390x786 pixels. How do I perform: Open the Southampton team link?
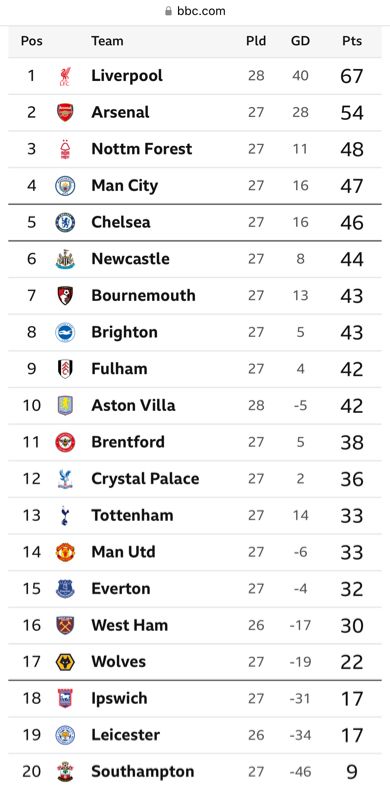142,771
